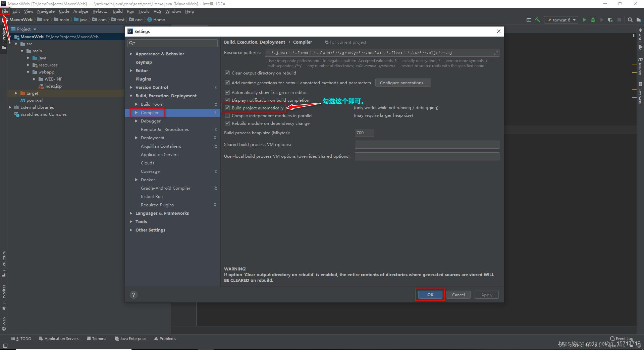The width and height of the screenshot is (644, 350).
Task: Open the File menu
Action: [5, 11]
